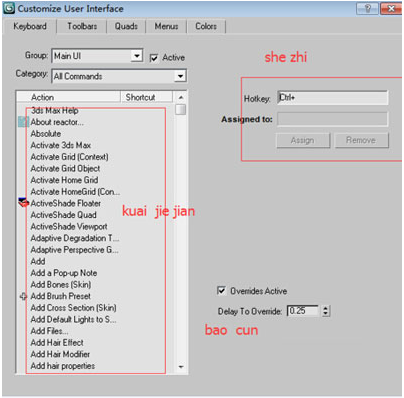Click the 3ds Max title bar icon
Viewport: 404px width, 398px height.
[9, 8]
